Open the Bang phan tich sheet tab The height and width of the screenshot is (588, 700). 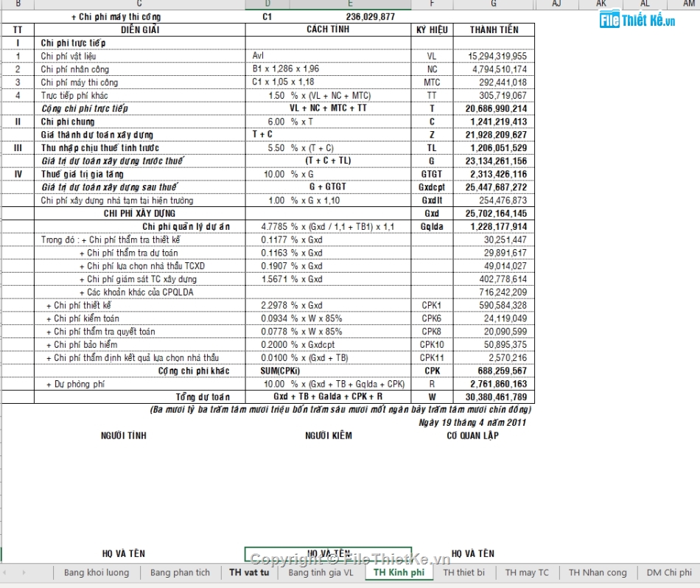pyautogui.click(x=180, y=573)
